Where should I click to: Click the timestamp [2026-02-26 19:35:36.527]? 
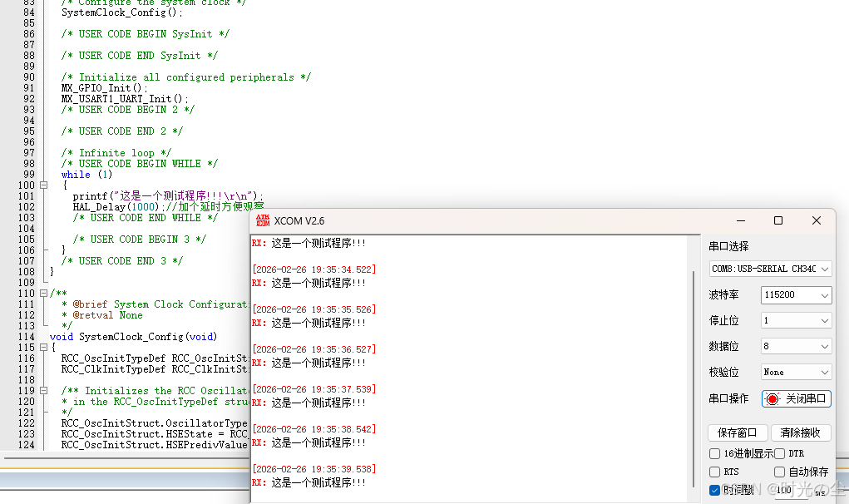[x=314, y=349]
